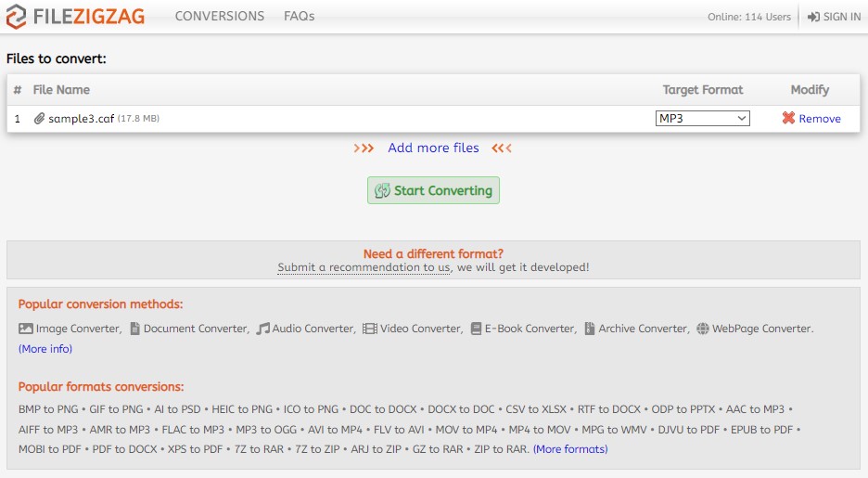Screen dimensions: 868x478
Task: Click the left orange arrows near Add more files
Action: pyautogui.click(x=364, y=149)
